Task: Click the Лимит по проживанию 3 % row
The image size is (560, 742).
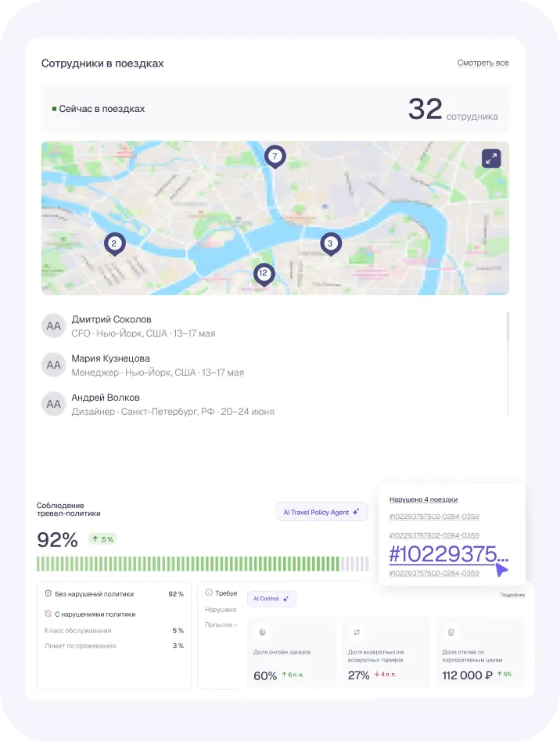Action: (114, 646)
